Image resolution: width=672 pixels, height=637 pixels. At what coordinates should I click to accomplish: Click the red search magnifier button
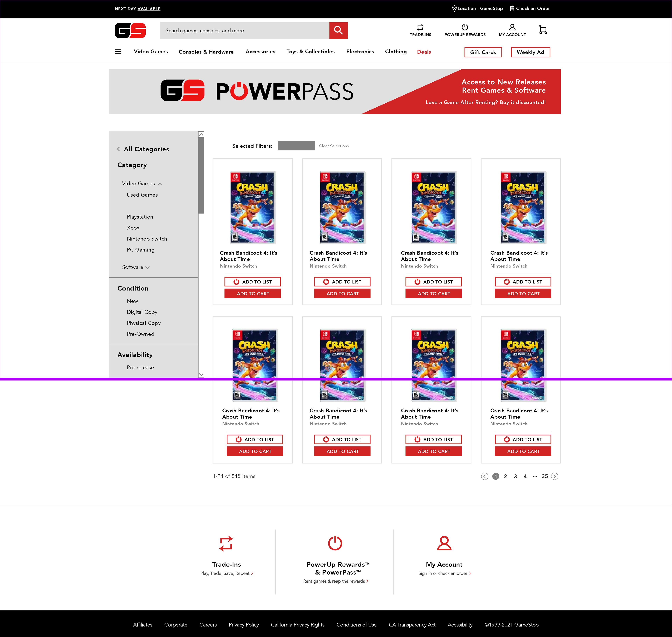pyautogui.click(x=338, y=31)
